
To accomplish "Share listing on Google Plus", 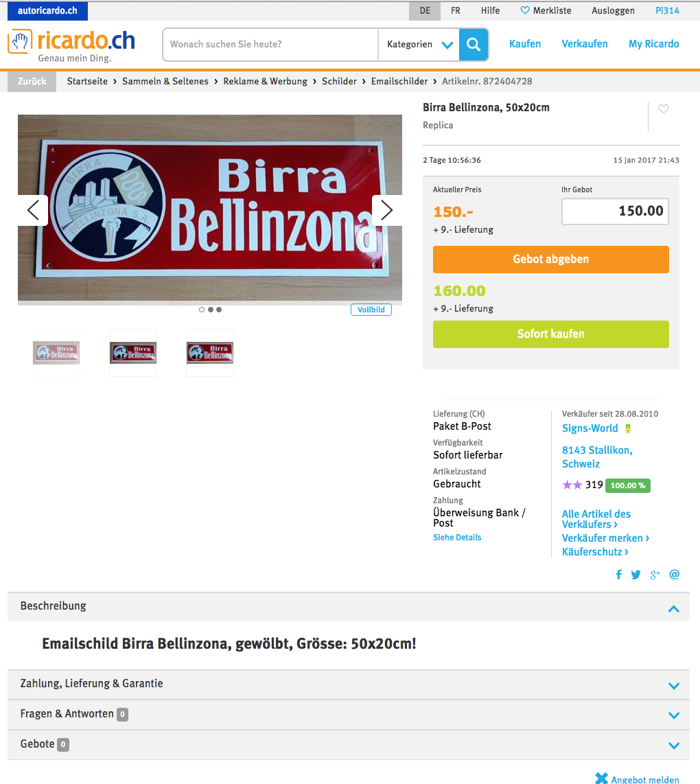I will (x=655, y=575).
